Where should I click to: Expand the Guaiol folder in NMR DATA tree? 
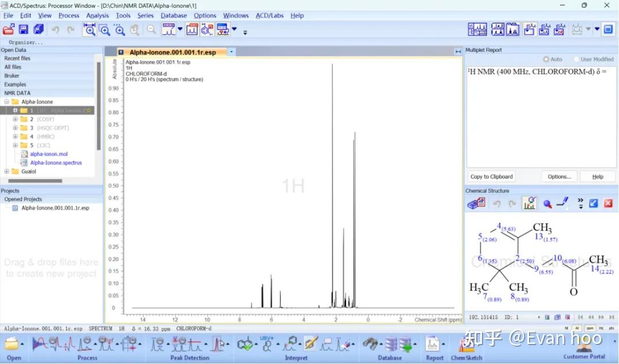[6, 171]
